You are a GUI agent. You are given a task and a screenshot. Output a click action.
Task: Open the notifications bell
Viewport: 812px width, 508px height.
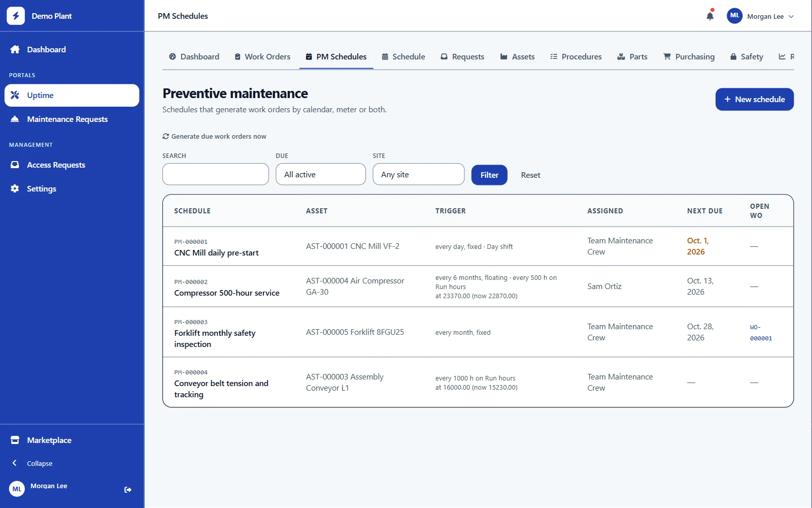(x=710, y=16)
